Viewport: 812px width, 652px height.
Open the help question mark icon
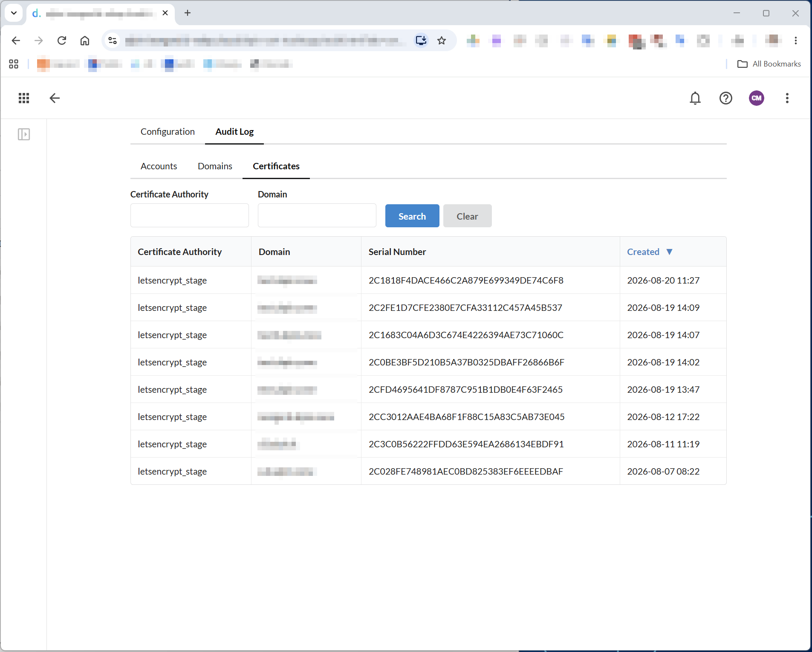[726, 99]
